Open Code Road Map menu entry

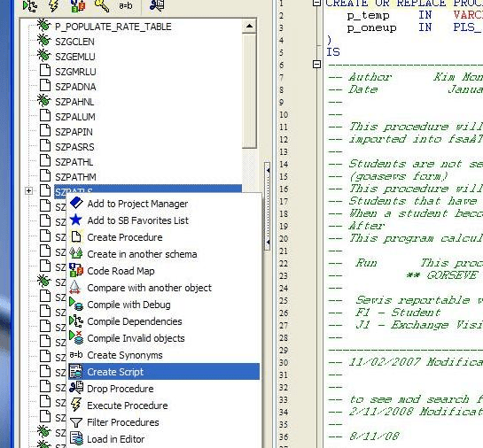(164, 271)
